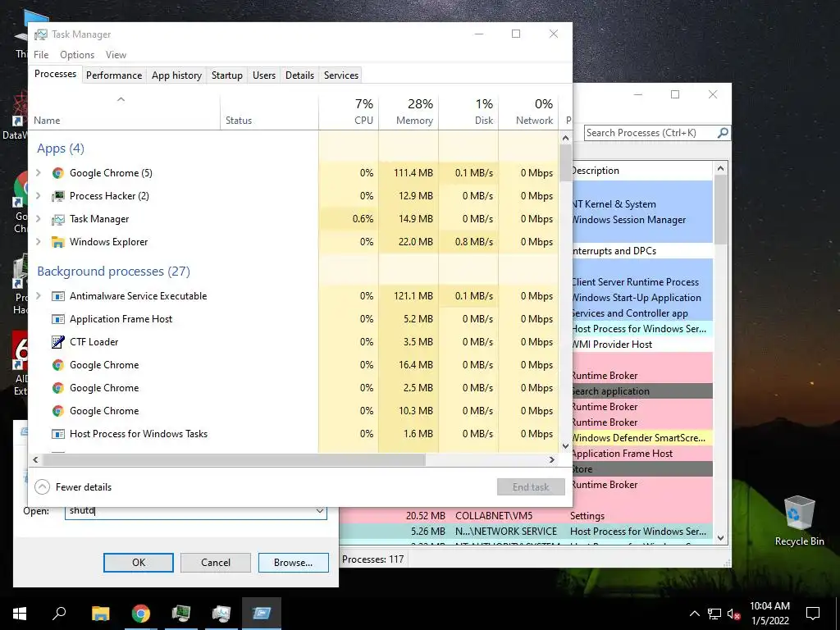Expand the Task Manager app row
Screen dimensions: 840x630
click(x=39, y=218)
